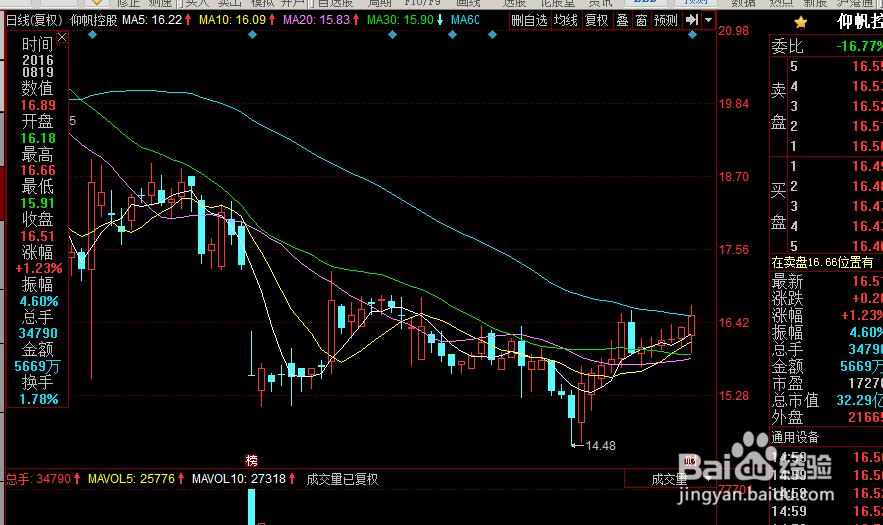Click the 最新 price row in right panel

pos(826,281)
